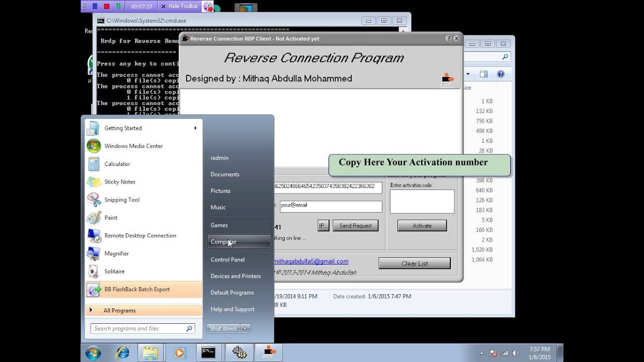Open Control Panel
The image size is (644, 362).
pos(238,260)
